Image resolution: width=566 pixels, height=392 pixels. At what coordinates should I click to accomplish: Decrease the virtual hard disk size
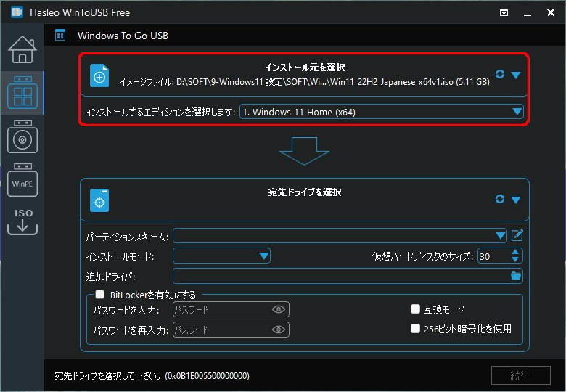point(515,260)
